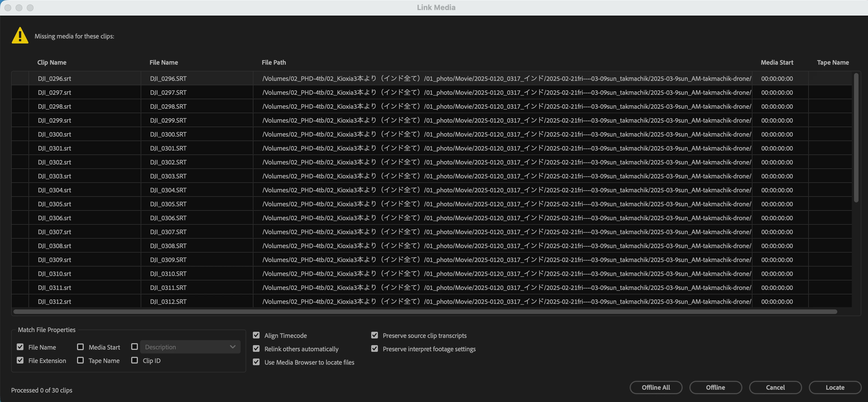868x402 pixels.
Task: Click the Cancel button
Action: (775, 387)
